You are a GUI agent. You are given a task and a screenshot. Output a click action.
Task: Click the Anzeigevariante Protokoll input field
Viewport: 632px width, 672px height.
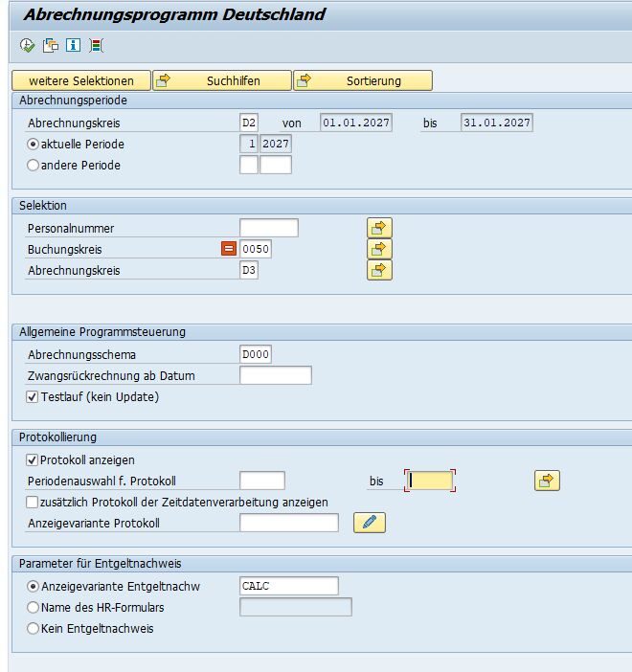click(289, 523)
